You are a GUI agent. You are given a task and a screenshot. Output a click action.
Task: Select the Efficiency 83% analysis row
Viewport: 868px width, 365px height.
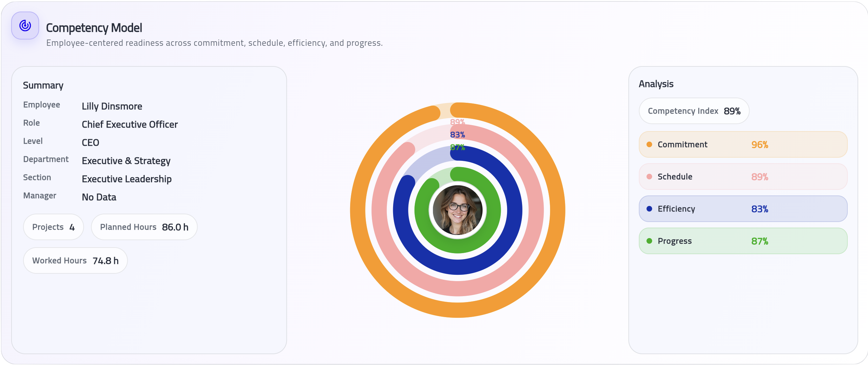[x=743, y=209]
